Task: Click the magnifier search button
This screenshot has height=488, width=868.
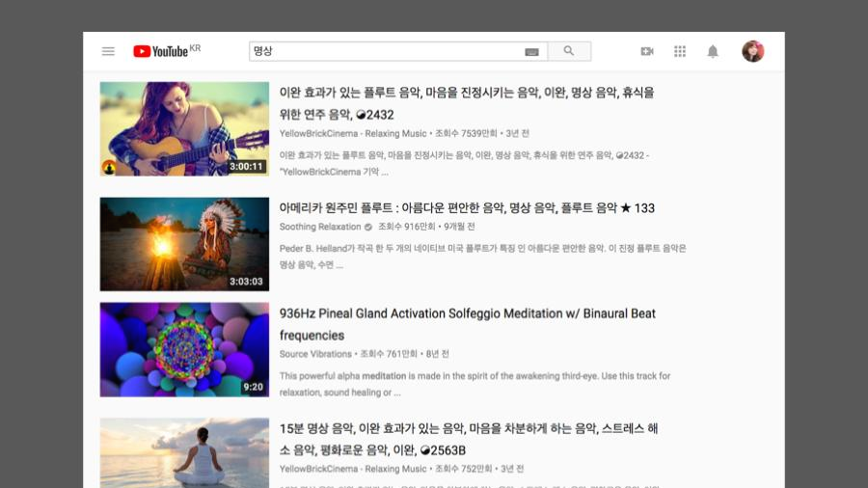Action: (569, 51)
